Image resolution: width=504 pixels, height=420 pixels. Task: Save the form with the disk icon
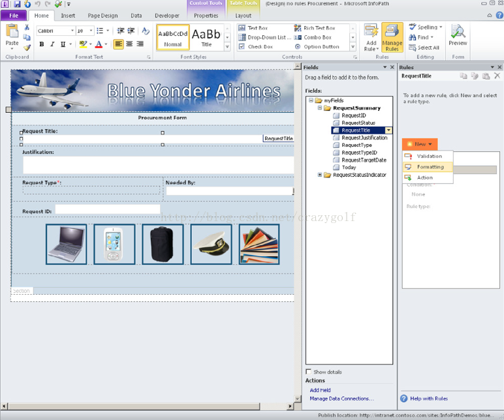coord(17,4)
